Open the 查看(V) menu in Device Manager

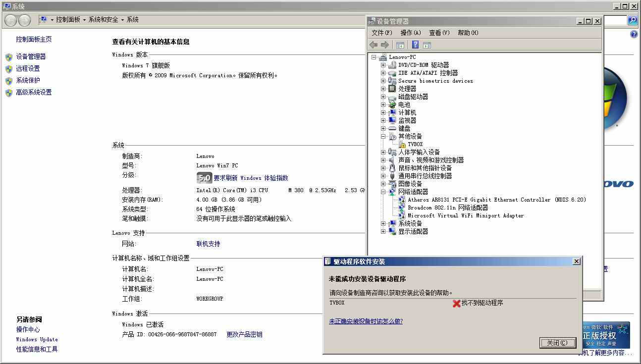point(439,33)
